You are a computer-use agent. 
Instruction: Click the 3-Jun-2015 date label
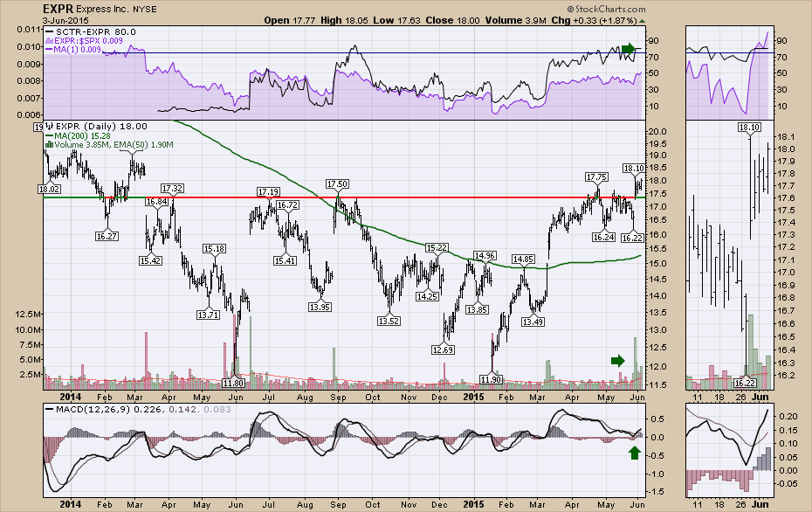coord(66,21)
